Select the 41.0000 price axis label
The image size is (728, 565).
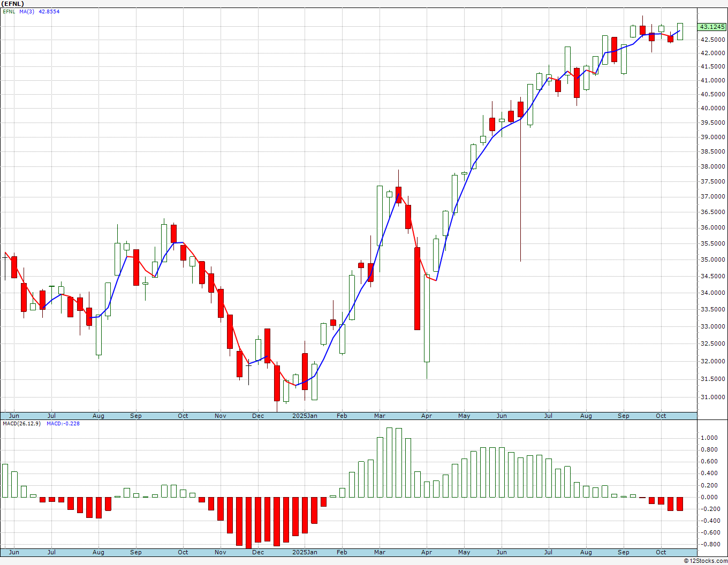tap(714, 80)
